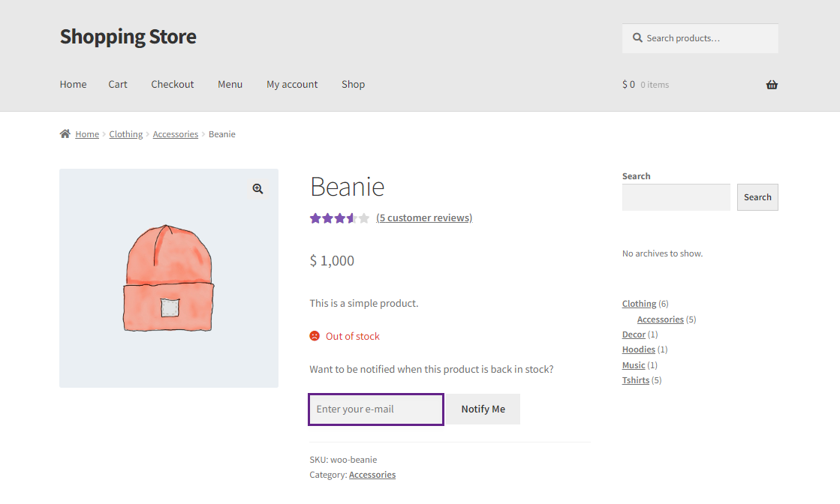Open the Home menu item
The width and height of the screenshot is (840, 504).
[x=73, y=85]
